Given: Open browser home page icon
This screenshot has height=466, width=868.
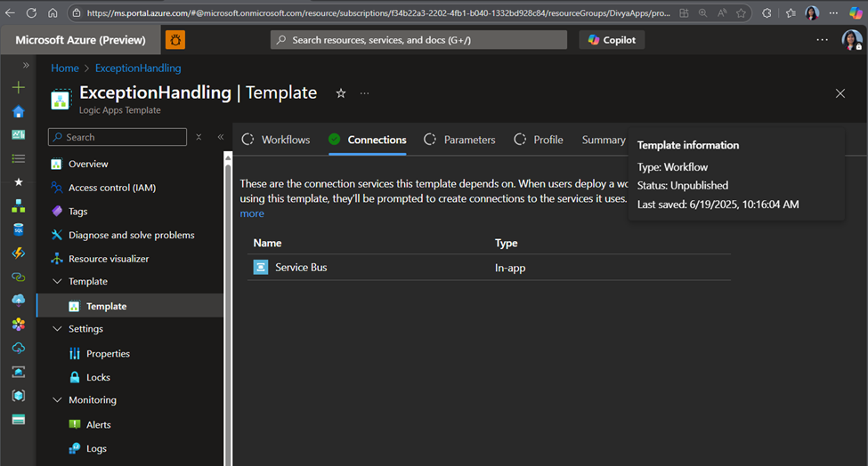Looking at the screenshot, I should coord(53,12).
